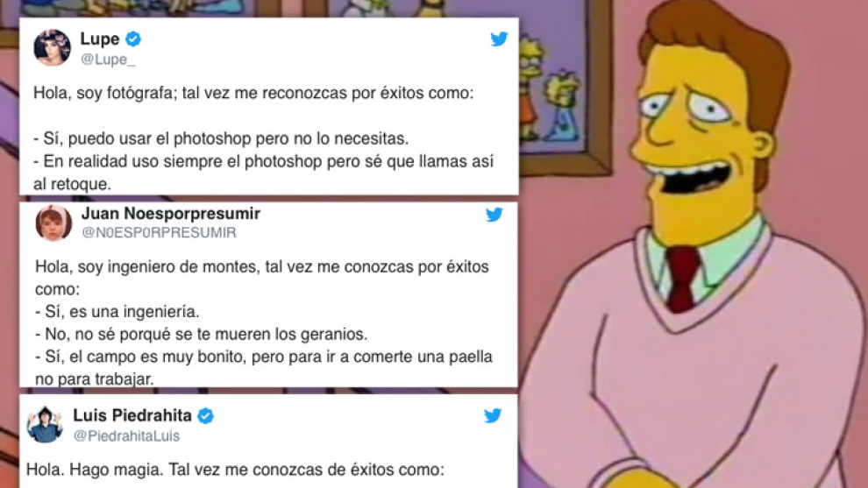Click the @N0ESP0RPRESUMIR handle

(x=159, y=233)
